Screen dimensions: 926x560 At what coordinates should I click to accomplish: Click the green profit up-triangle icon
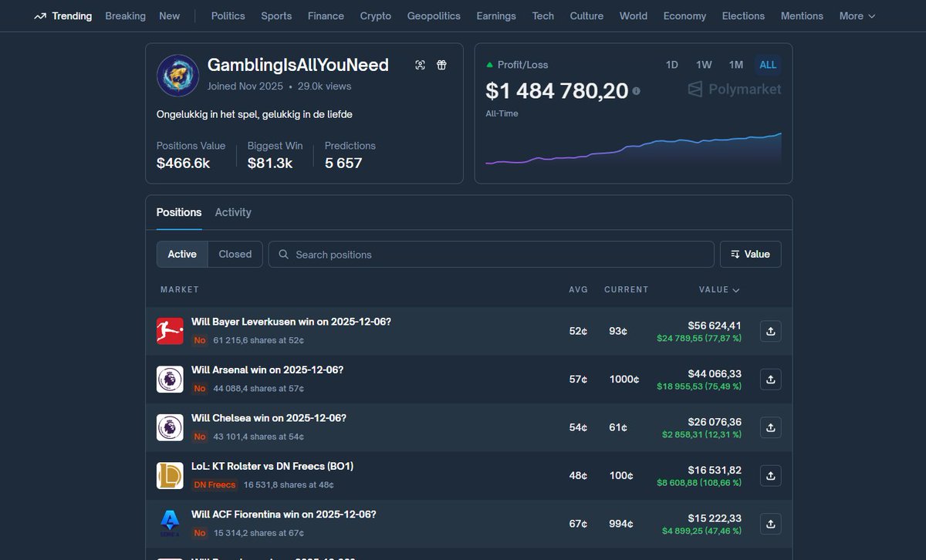[489, 65]
